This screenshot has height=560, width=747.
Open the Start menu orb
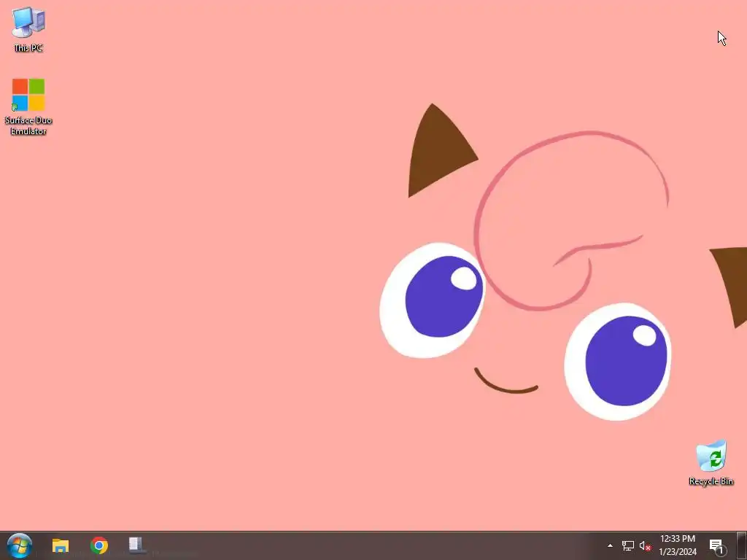click(x=20, y=545)
